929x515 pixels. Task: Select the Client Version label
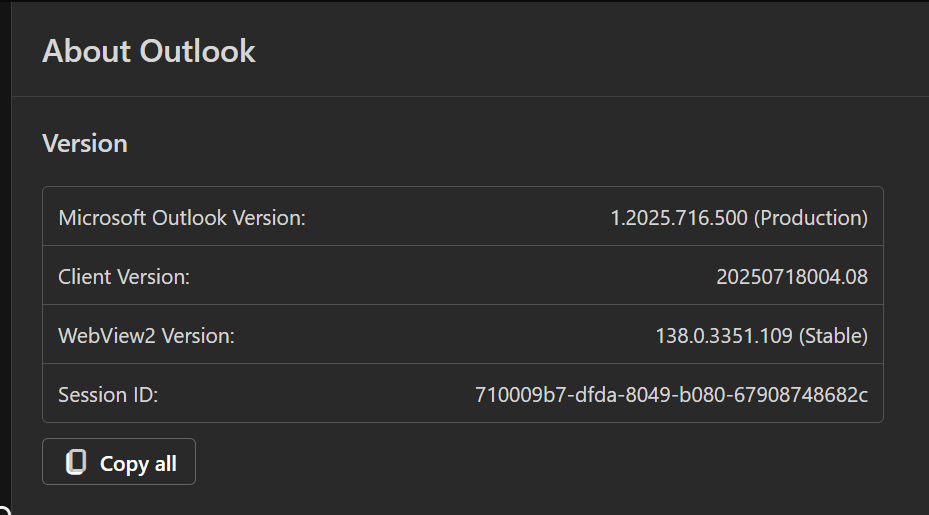click(x=124, y=276)
